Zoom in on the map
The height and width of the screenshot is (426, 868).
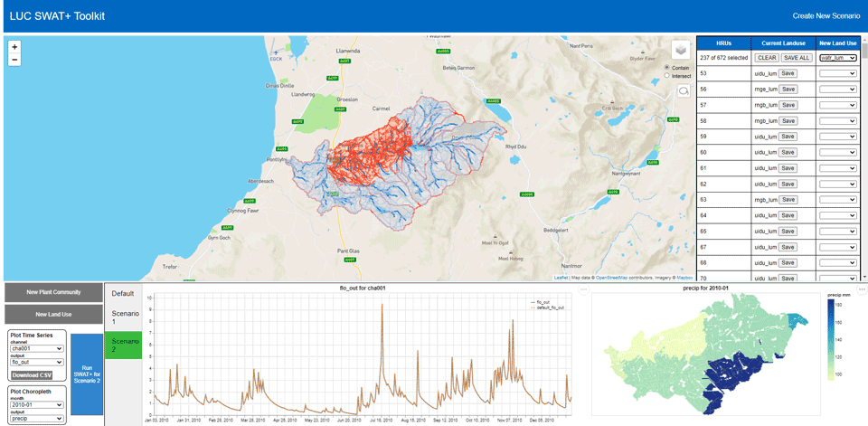(14, 46)
